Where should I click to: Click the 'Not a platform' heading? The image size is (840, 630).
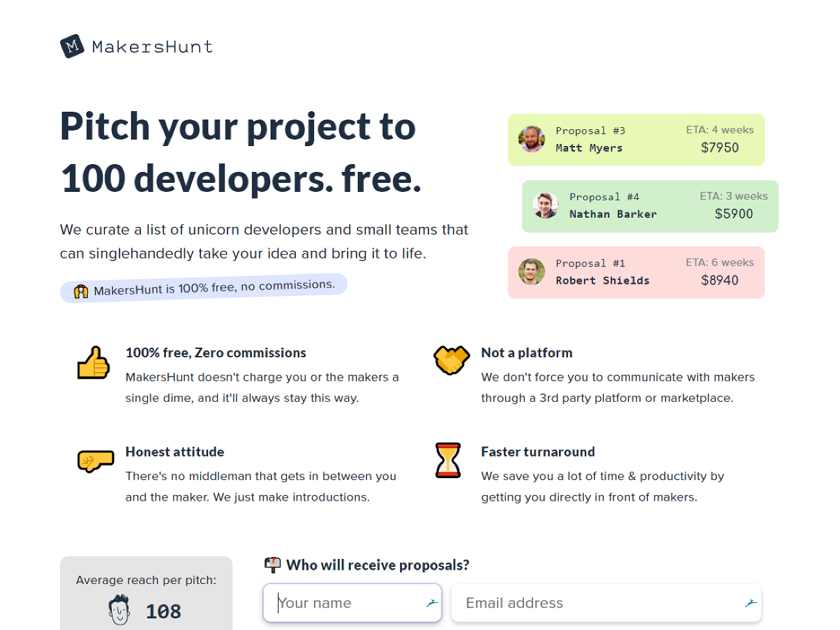[527, 353]
